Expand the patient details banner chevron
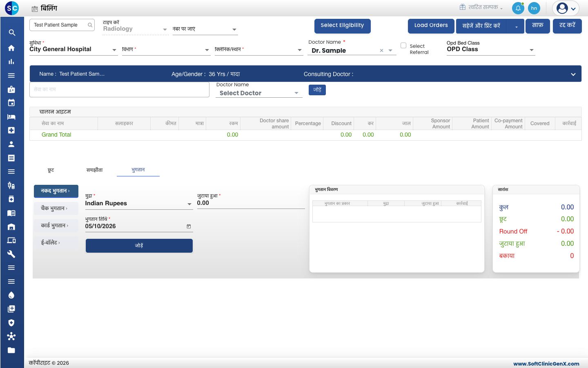Screen dimensions: 588x368 tap(573, 74)
